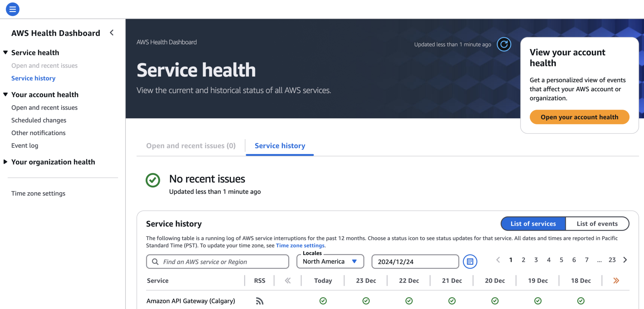Click the next-page arrow in pagination
Image resolution: width=644 pixels, height=309 pixels.
pos(625,260)
